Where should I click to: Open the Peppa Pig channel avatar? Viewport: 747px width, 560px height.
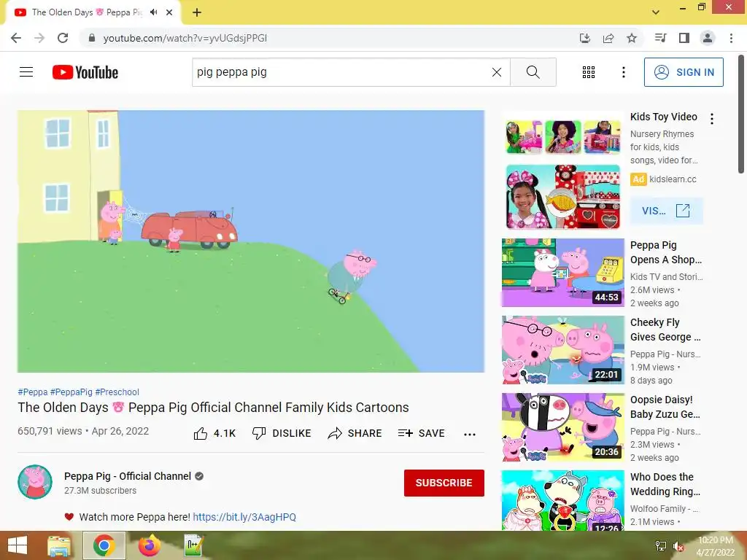35,482
